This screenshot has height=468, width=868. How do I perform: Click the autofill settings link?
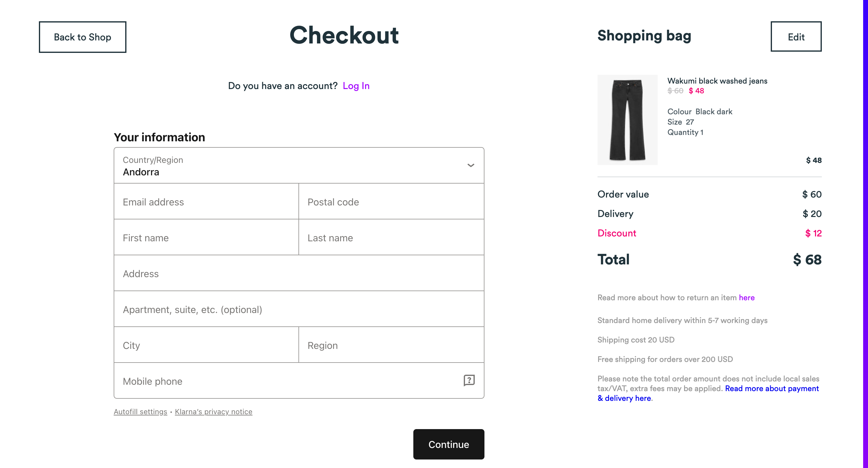coord(140,411)
